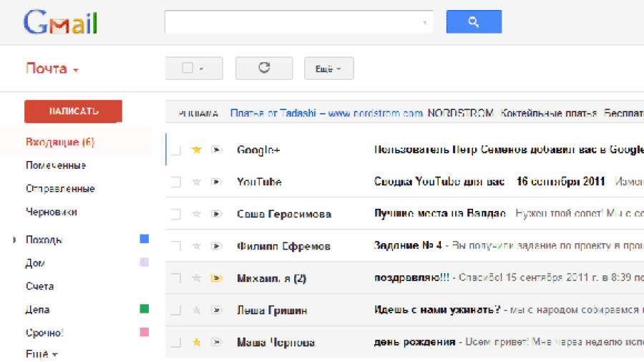Click importance marker on Маша Чернова row
This screenshot has width=644, height=362.
pos(216,342)
